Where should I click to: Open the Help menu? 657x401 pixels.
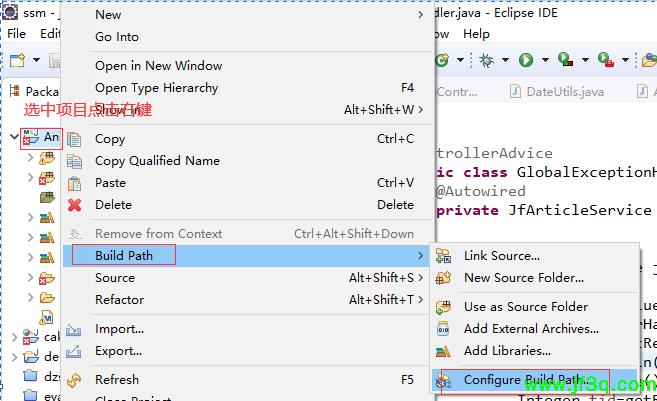pyautogui.click(x=476, y=34)
